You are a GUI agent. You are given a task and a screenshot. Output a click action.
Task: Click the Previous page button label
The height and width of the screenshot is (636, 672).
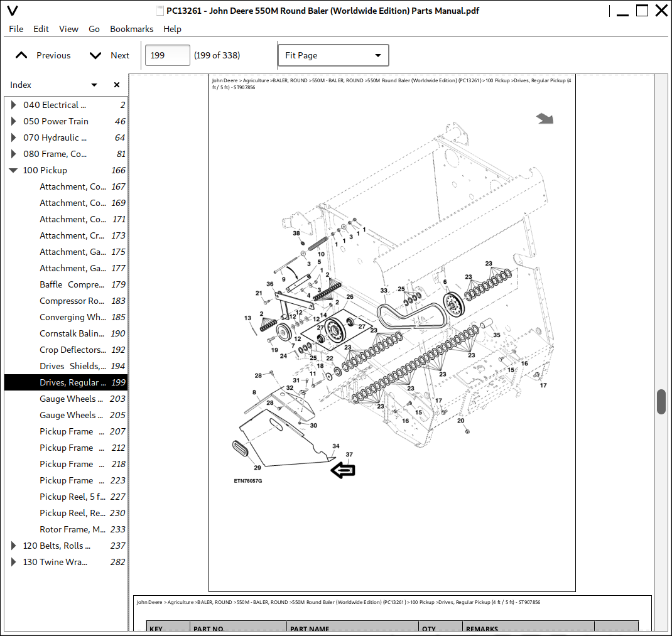[x=53, y=55]
